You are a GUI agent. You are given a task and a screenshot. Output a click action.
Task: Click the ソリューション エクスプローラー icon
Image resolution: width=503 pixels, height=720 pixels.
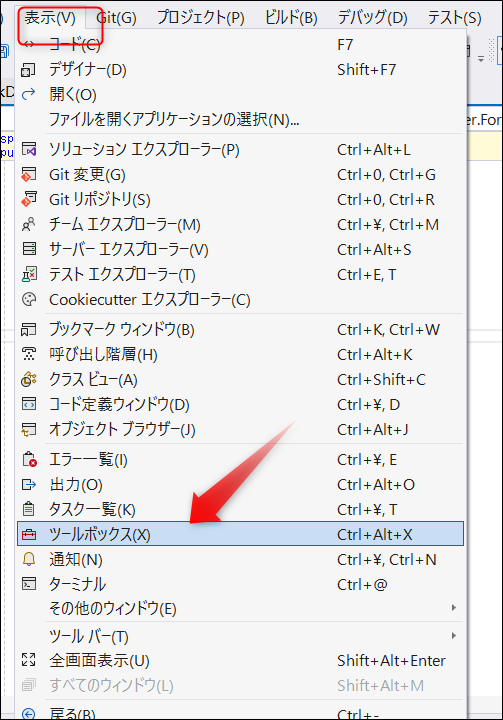[x=28, y=150]
